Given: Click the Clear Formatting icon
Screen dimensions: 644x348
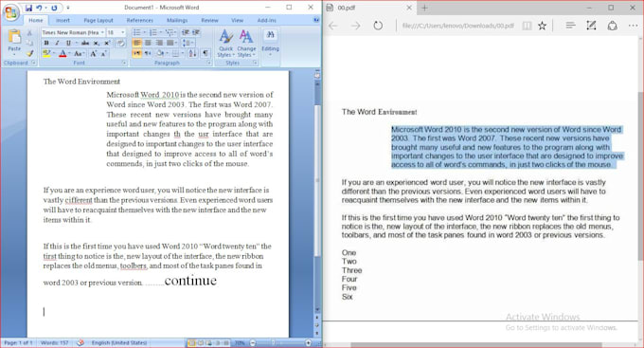Looking at the screenshot, I should coord(121,43).
